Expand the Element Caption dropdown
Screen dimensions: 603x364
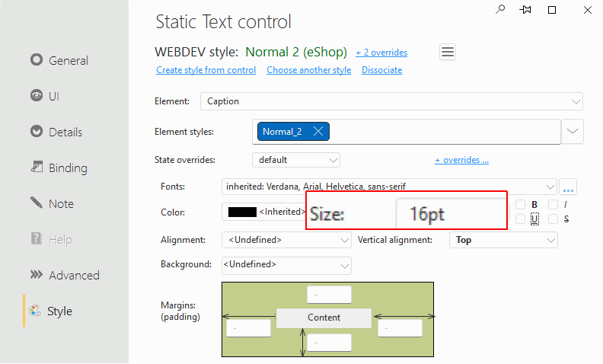(391, 101)
